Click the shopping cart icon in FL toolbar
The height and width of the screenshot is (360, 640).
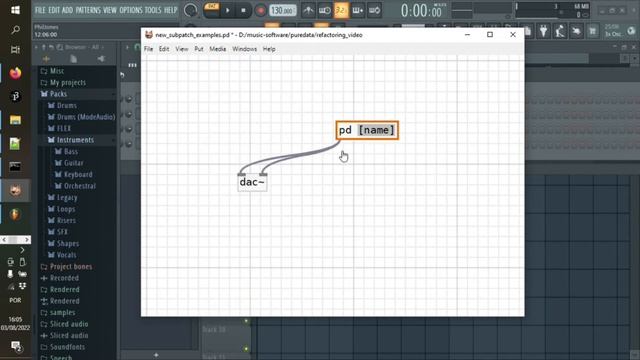[x=592, y=31]
